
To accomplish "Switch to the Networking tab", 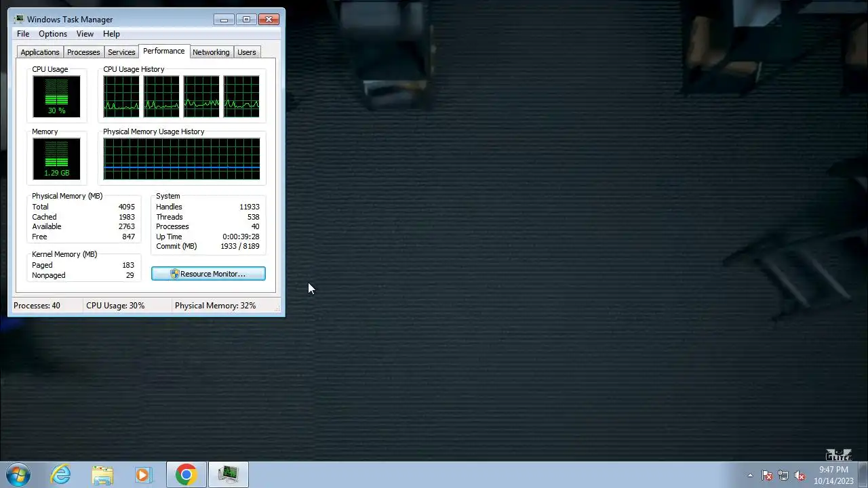I will (x=211, y=52).
